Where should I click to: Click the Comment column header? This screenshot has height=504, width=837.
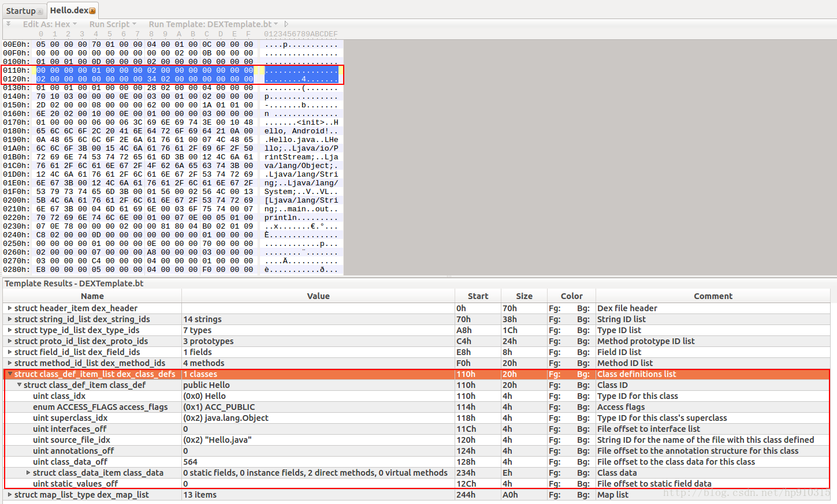tap(713, 296)
